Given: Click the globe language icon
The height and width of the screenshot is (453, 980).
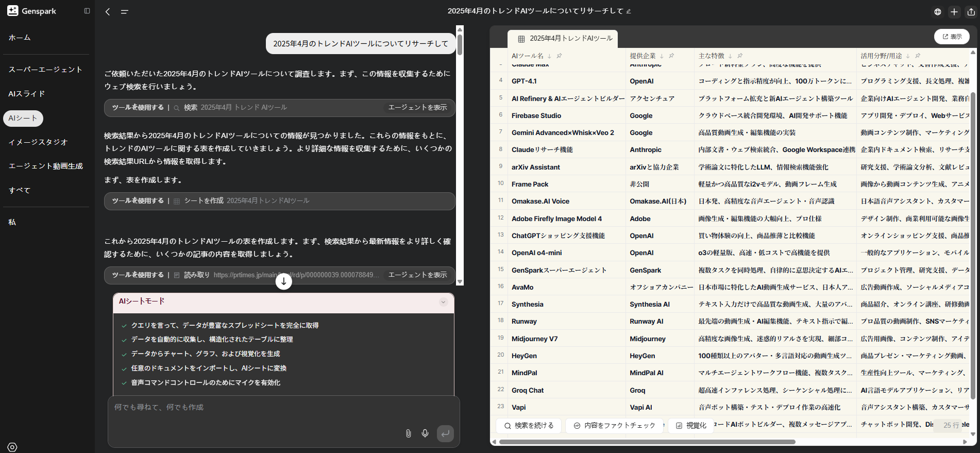Looking at the screenshot, I should [938, 11].
